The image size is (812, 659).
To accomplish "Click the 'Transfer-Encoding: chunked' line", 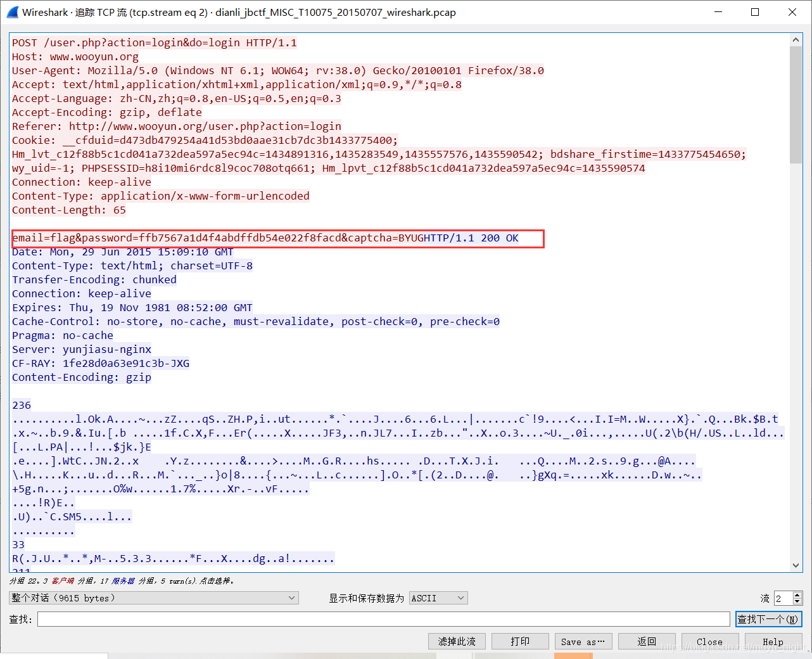I will (94, 279).
